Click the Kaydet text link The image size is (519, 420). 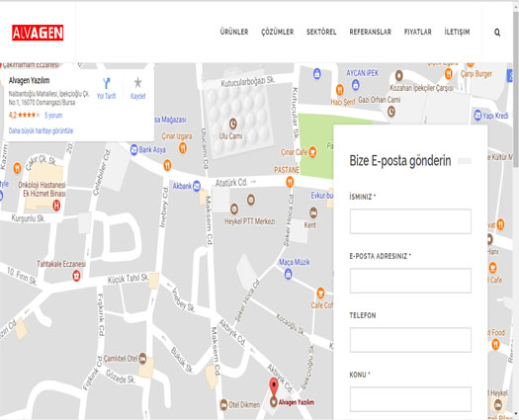point(137,96)
